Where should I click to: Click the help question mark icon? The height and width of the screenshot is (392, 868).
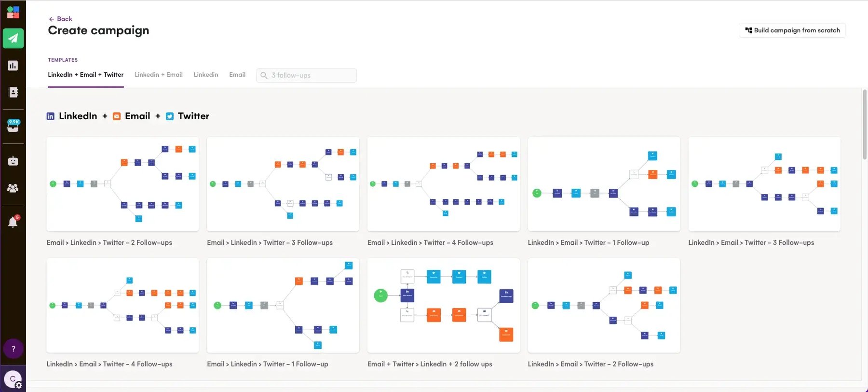tap(13, 348)
